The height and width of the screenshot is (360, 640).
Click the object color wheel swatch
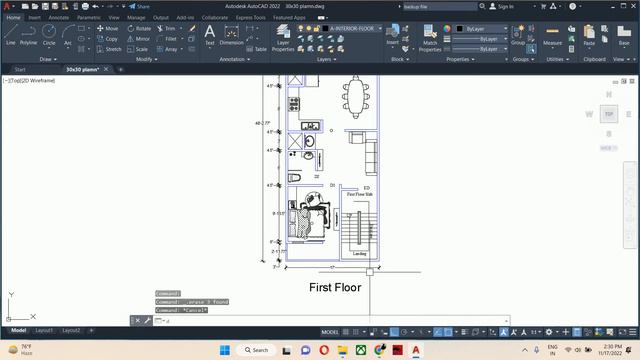click(447, 29)
